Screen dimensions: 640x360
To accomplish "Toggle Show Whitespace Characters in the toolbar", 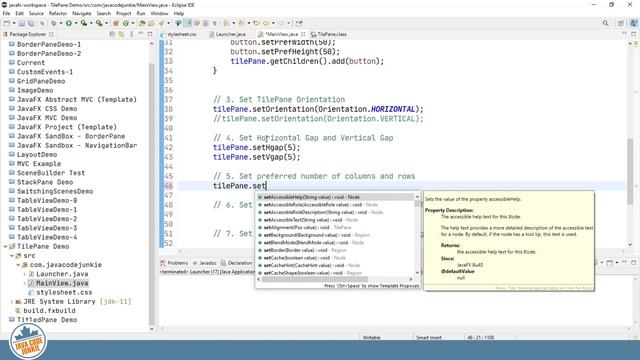I will click(x=215, y=23).
